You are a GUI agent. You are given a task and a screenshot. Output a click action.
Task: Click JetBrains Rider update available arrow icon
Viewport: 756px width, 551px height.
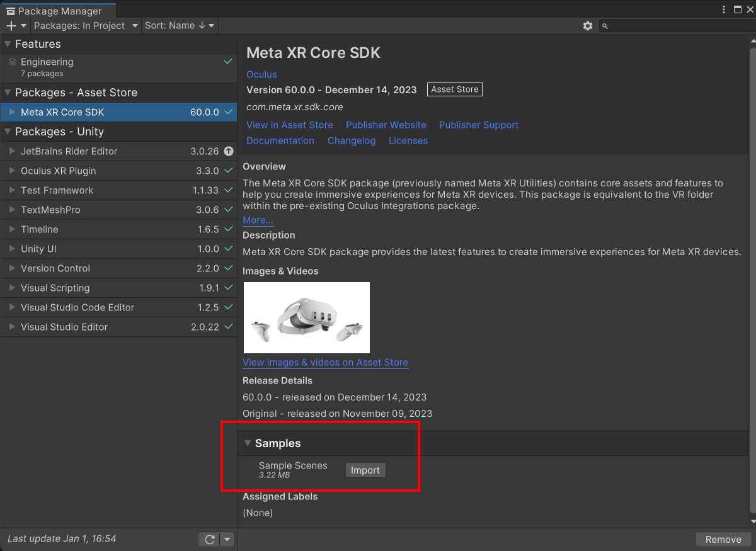coord(229,151)
